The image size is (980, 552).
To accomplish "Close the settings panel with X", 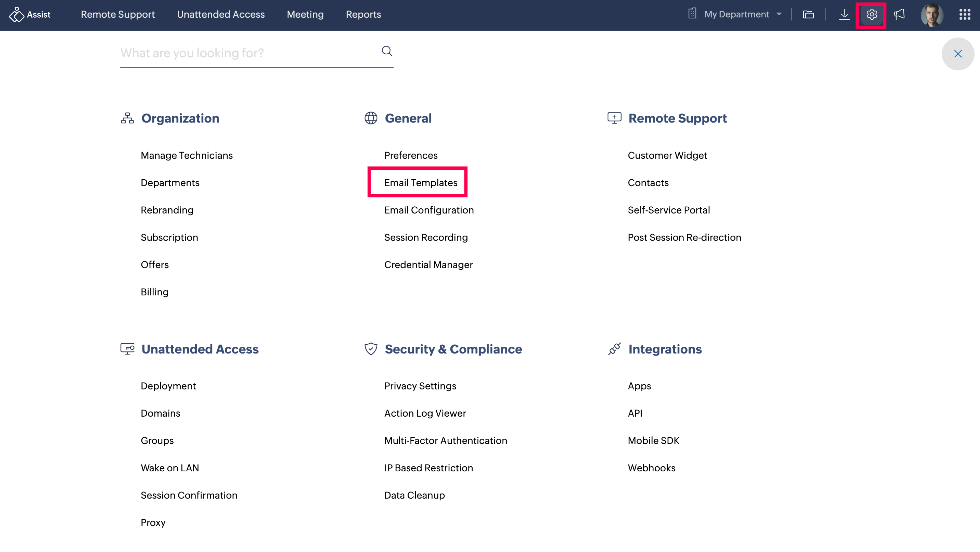I will (x=958, y=54).
